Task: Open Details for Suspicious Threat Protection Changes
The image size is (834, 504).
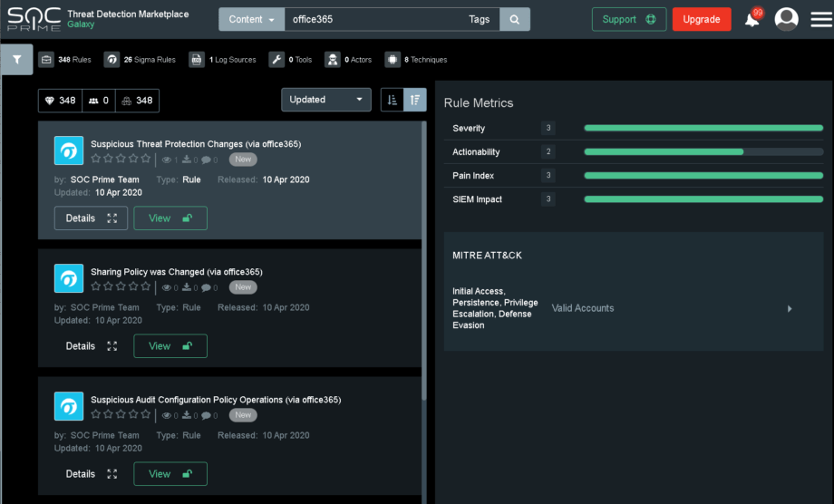Action: [91, 218]
